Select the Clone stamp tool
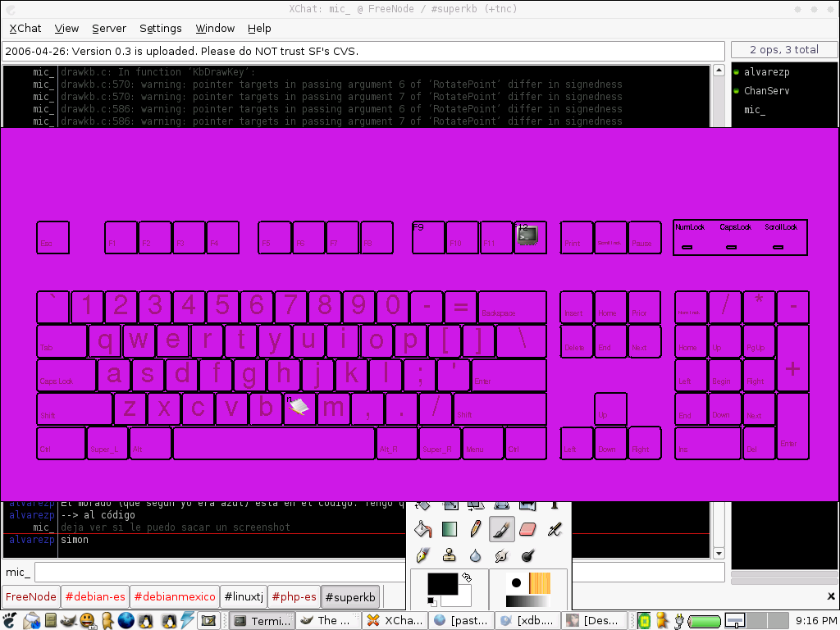840x630 pixels. [450, 555]
